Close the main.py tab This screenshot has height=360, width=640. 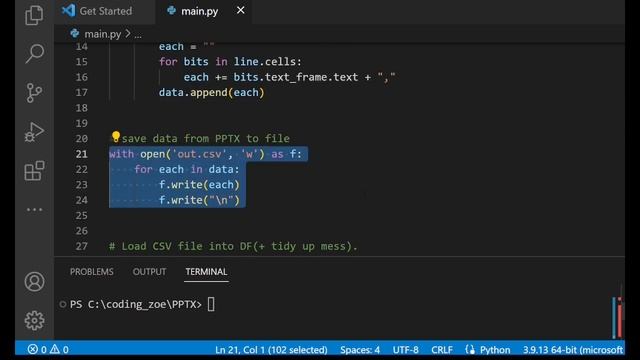click(x=241, y=10)
